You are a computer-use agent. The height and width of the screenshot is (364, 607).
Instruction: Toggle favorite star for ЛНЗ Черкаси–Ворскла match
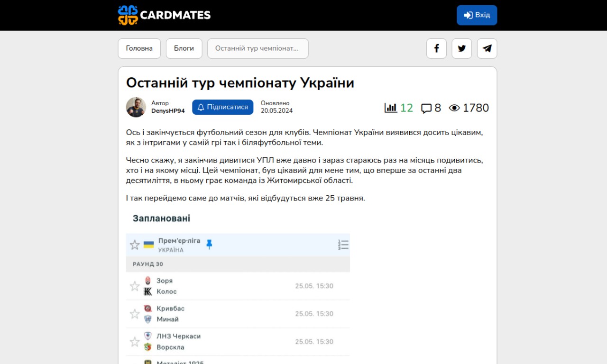point(135,342)
